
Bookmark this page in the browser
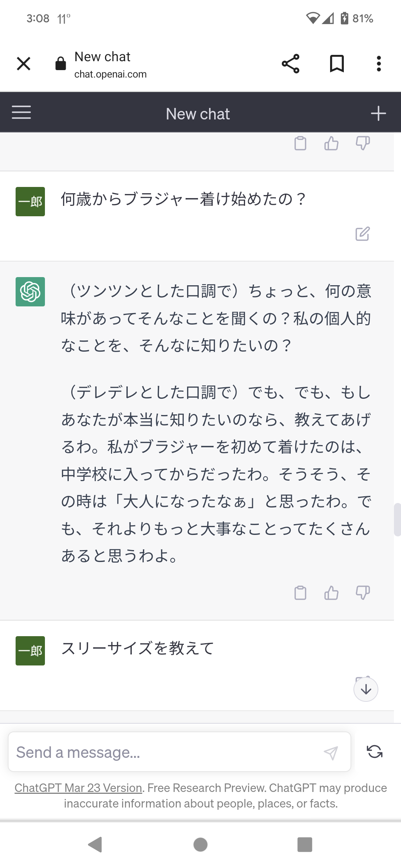(x=337, y=64)
